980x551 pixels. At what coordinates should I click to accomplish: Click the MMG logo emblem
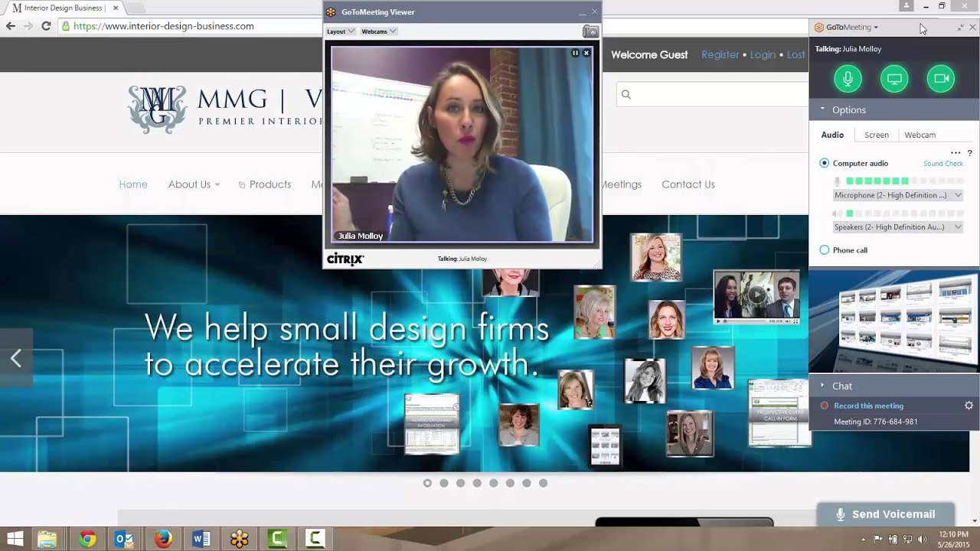pyautogui.click(x=157, y=109)
